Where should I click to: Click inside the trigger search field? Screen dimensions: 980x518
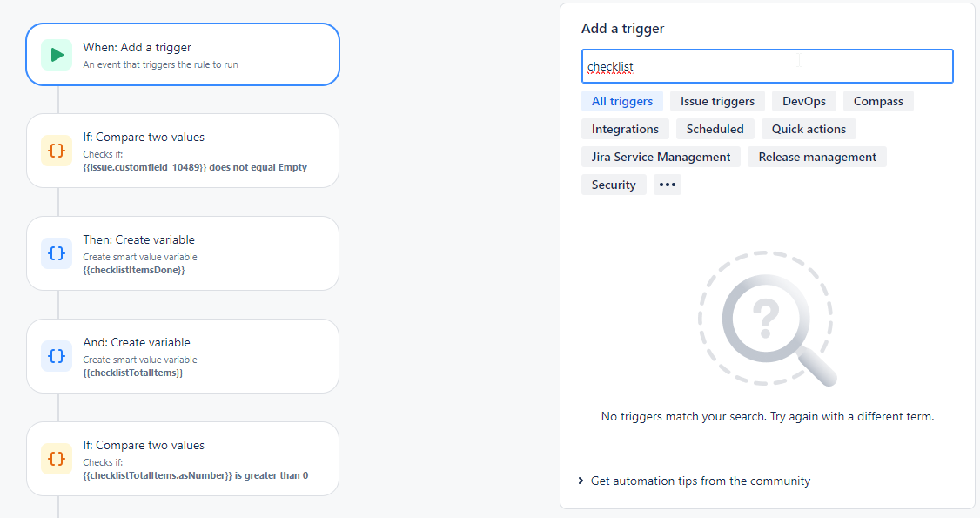tap(766, 65)
